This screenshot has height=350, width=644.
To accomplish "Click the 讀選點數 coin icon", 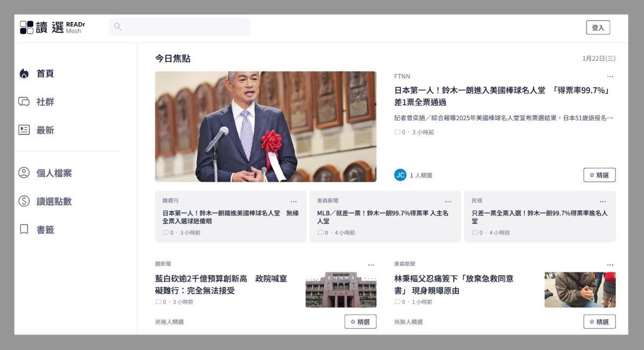I will click(24, 201).
